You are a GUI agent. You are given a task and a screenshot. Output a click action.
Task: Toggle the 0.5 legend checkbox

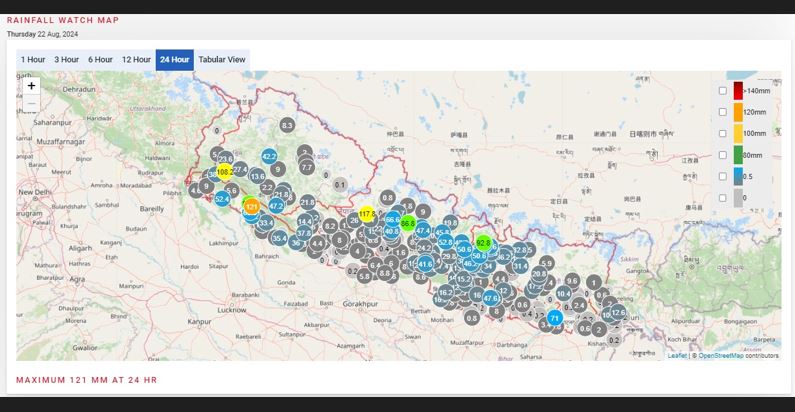[722, 176]
